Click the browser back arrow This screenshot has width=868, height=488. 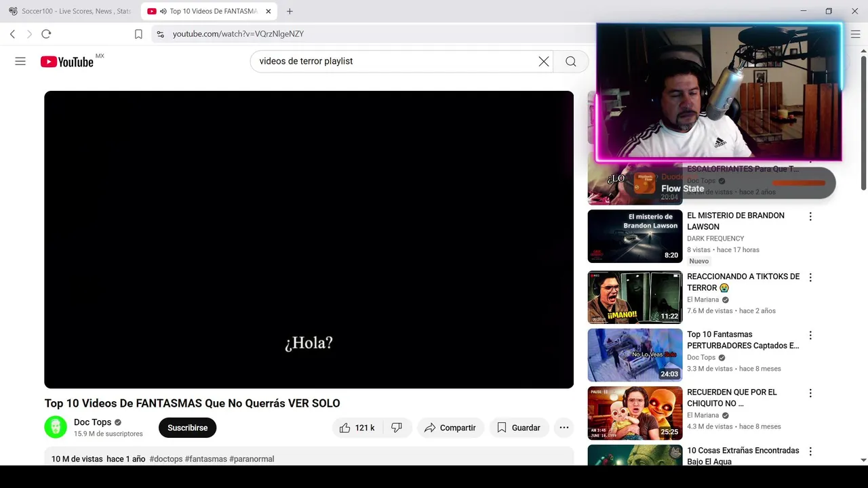coord(12,34)
